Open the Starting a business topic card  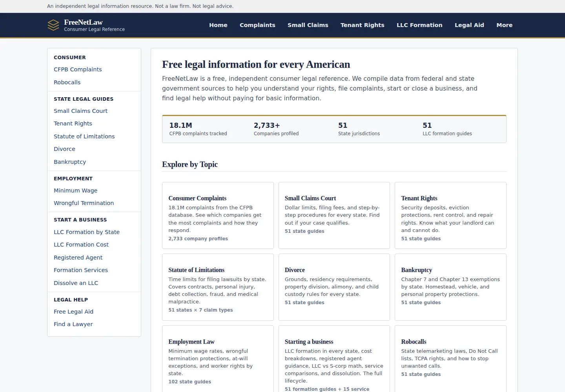point(334,359)
